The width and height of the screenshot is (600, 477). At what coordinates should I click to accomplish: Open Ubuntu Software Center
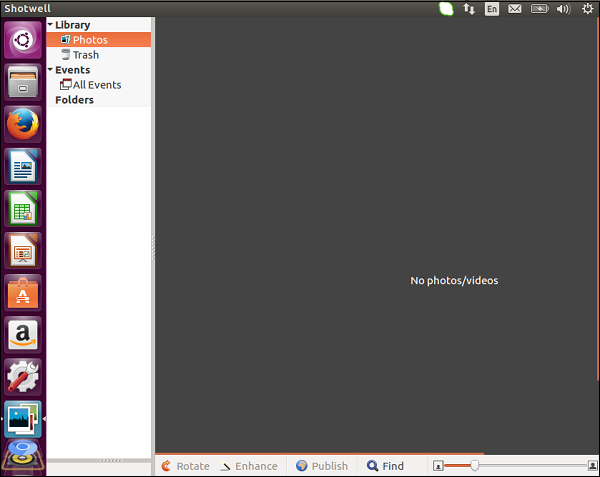pyautogui.click(x=23, y=293)
